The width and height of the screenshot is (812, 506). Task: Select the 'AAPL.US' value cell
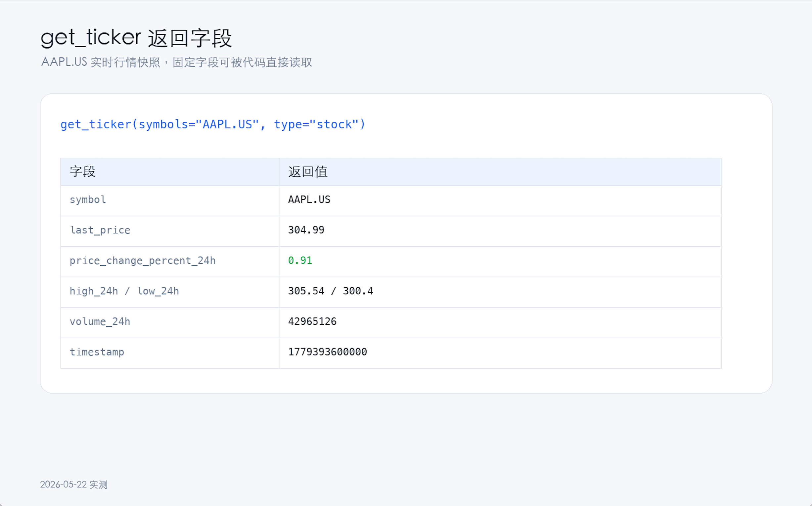click(500, 200)
